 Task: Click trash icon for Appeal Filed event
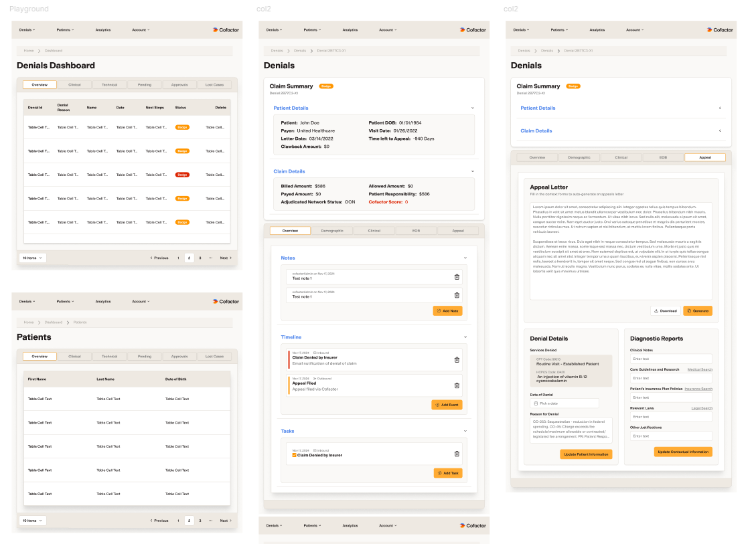[x=457, y=385]
